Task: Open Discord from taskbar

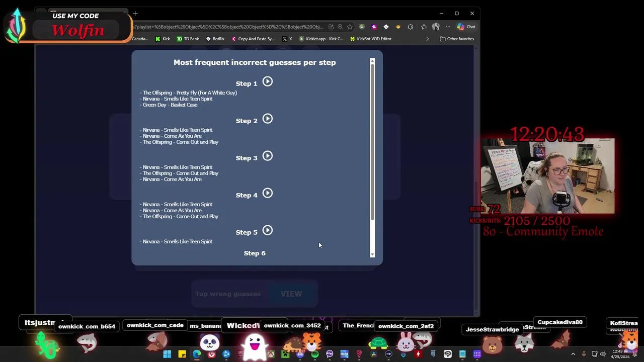Action: pyautogui.click(x=300, y=354)
